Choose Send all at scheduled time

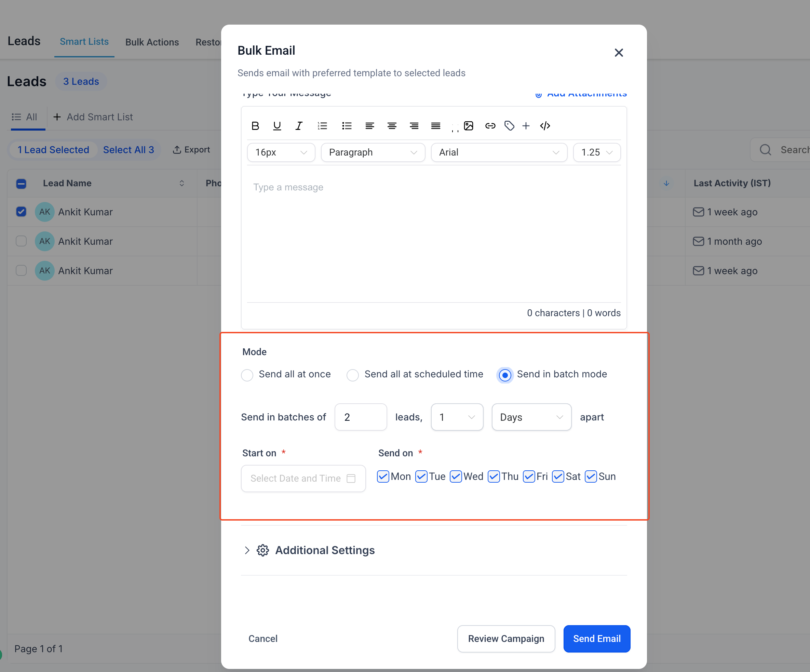coord(353,375)
